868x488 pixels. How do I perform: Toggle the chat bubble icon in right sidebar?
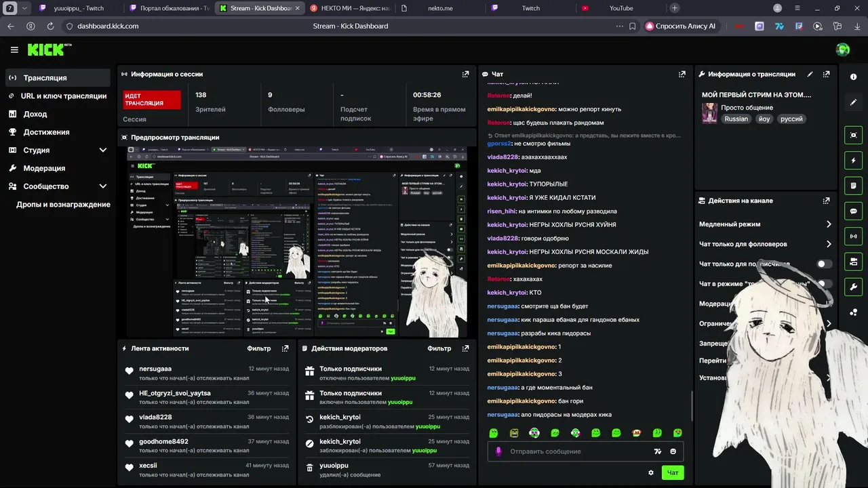pyautogui.click(x=853, y=211)
